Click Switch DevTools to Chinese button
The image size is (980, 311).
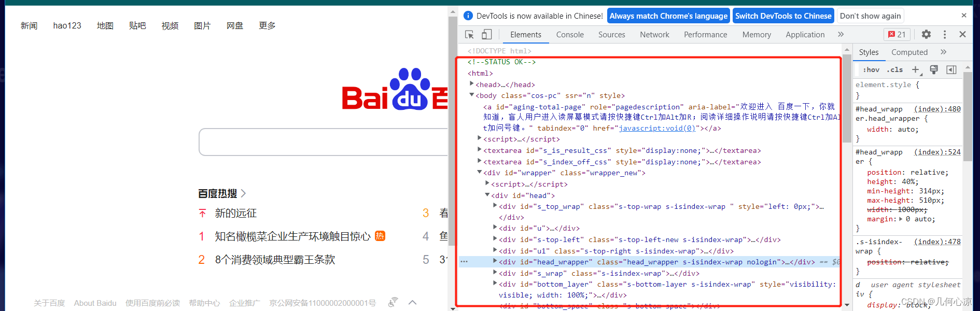(783, 16)
